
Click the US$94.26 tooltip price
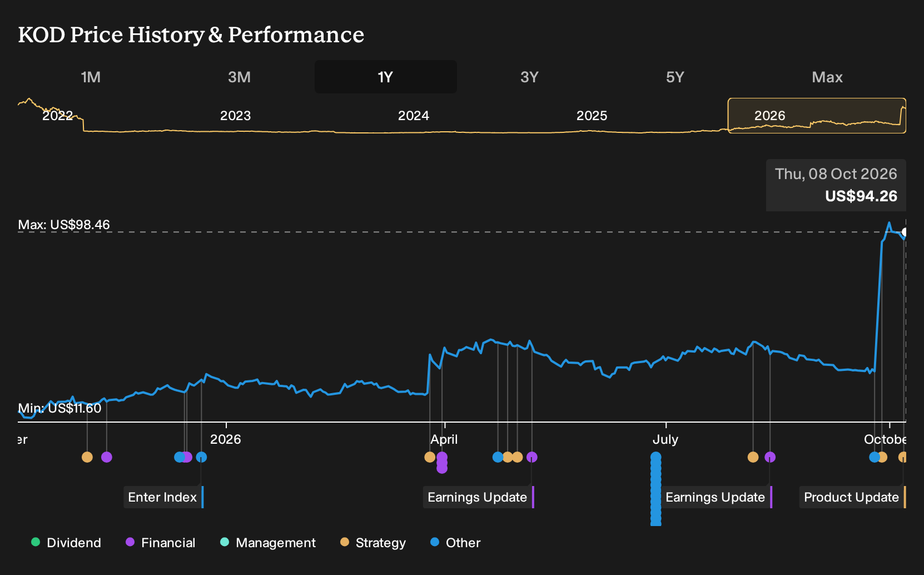coord(861,196)
